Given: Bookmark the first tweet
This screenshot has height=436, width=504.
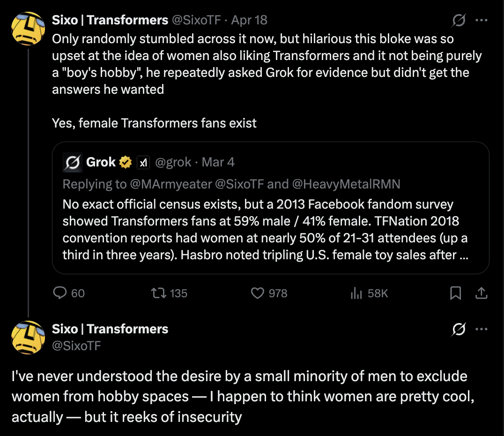Looking at the screenshot, I should (x=455, y=293).
